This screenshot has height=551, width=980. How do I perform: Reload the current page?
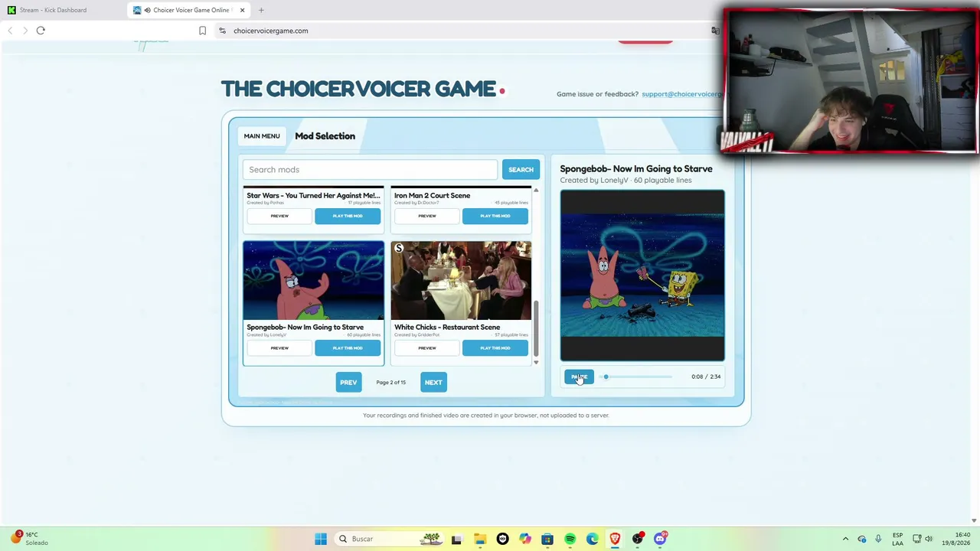[x=41, y=31]
